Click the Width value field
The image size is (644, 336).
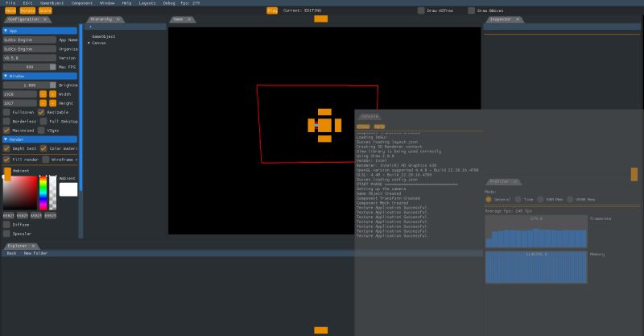tap(20, 94)
